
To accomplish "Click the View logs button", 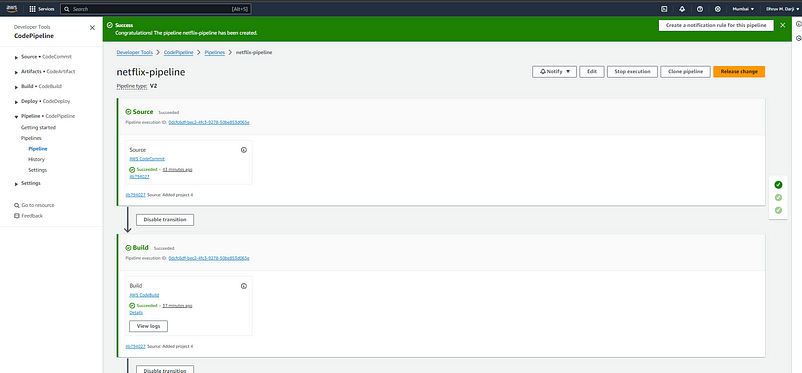I will coord(148,326).
